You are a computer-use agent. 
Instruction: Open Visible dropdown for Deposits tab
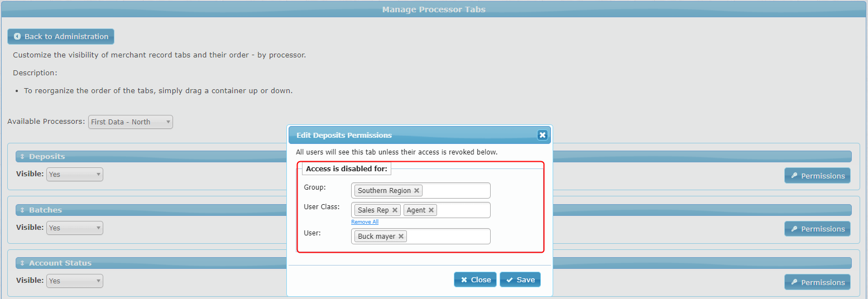tap(75, 174)
